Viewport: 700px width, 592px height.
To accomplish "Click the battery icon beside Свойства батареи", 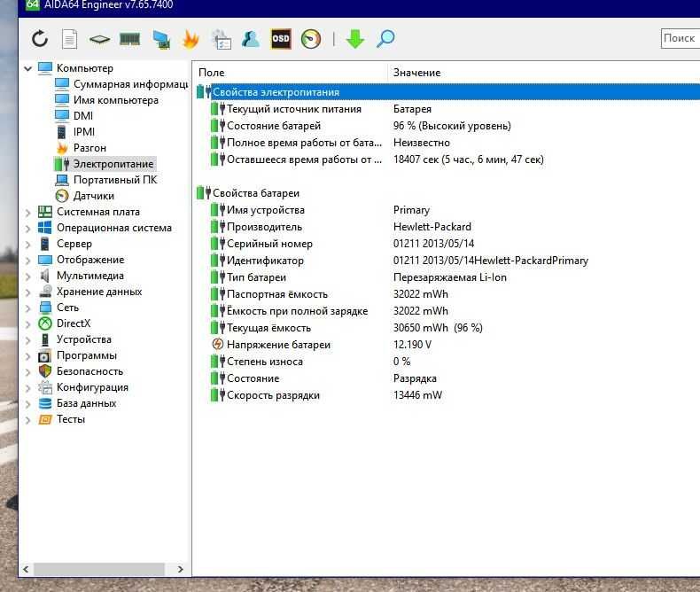I will click(x=204, y=193).
